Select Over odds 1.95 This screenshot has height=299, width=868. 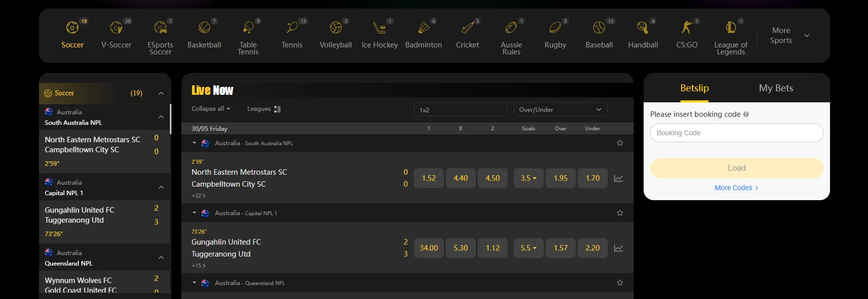561,178
